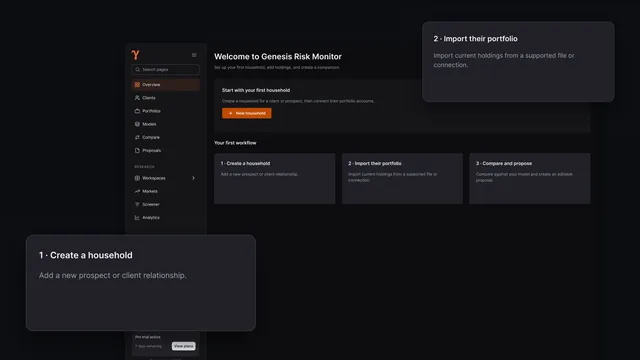
Task: Select small '2 · Import their portfolio' workflow card
Action: click(x=402, y=178)
